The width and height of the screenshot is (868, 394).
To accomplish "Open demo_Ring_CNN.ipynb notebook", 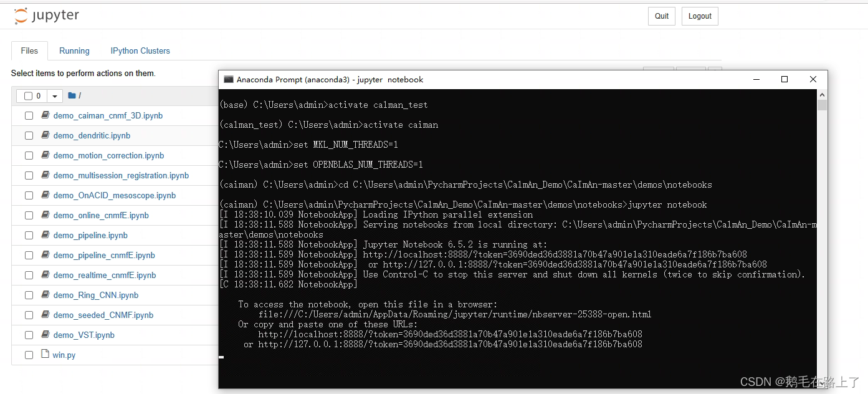I will coord(96,295).
